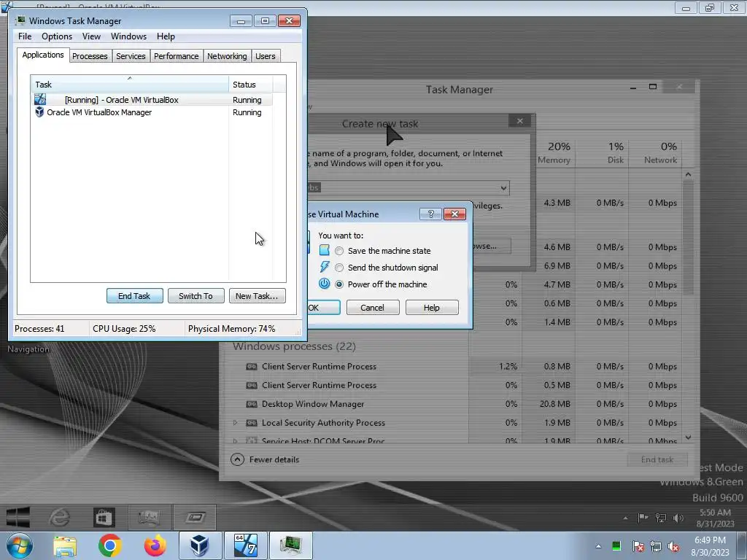Click host network tray icon

tap(656, 546)
